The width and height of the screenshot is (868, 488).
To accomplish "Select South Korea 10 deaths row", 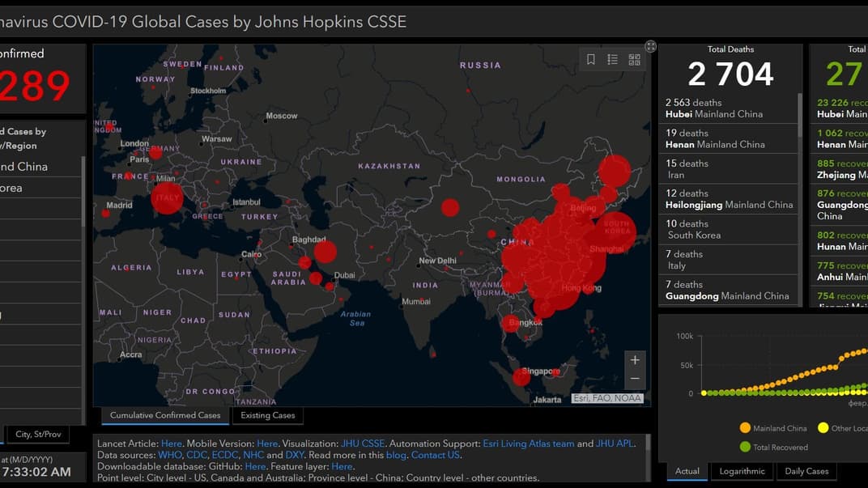I will tap(728, 230).
